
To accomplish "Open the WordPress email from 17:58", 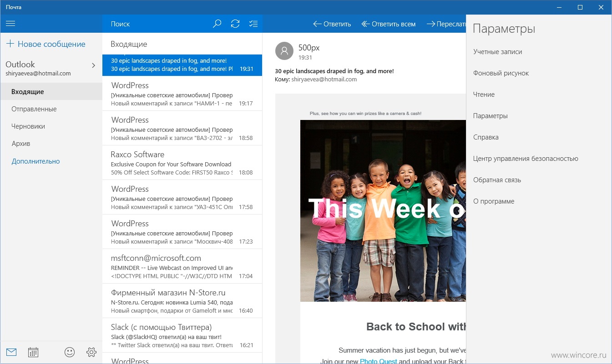I will click(182, 197).
